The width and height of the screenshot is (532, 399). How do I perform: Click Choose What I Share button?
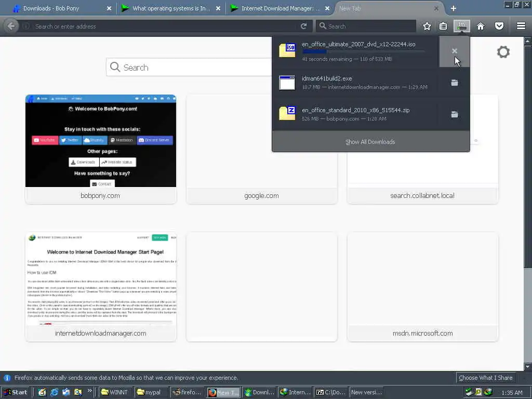(486, 378)
